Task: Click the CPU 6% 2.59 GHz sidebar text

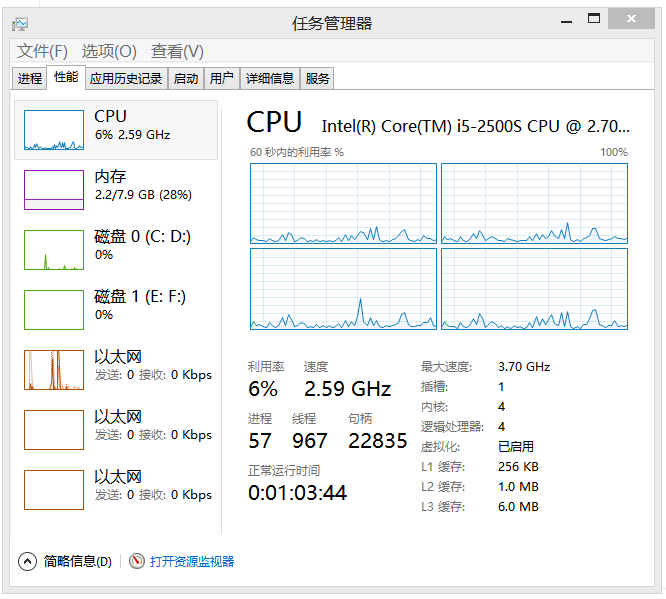Action: click(x=132, y=125)
